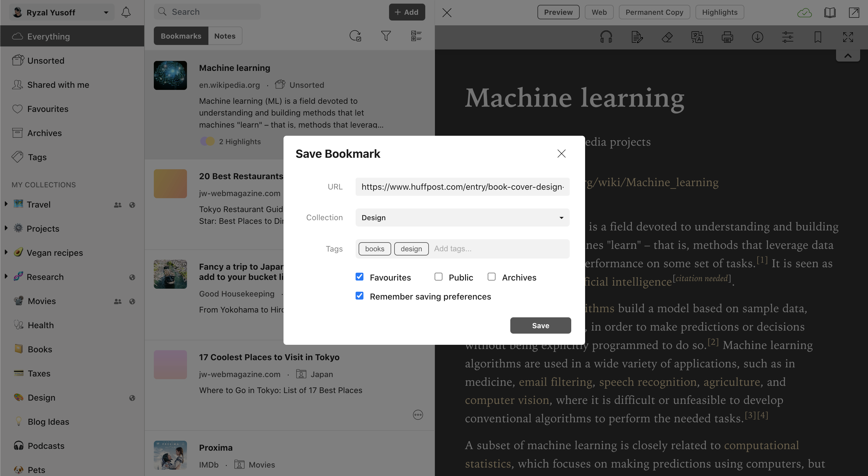Click the + Add button
The image size is (868, 476).
point(407,12)
